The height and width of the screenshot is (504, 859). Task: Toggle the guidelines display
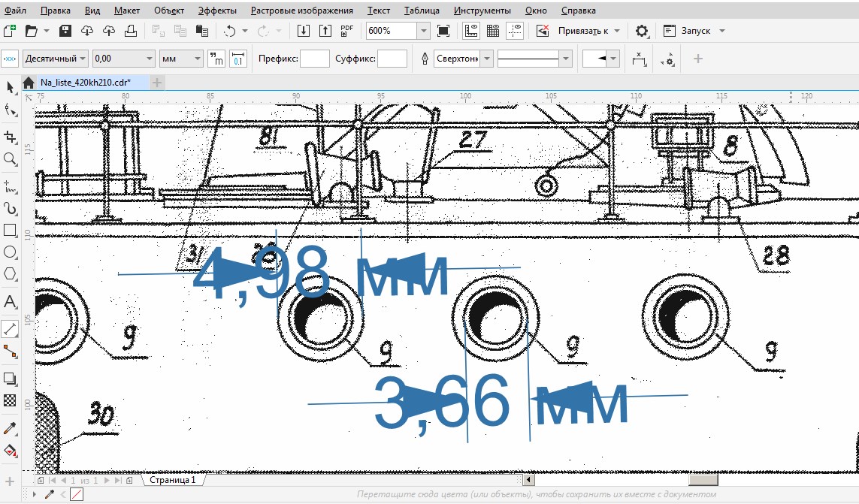[514, 31]
